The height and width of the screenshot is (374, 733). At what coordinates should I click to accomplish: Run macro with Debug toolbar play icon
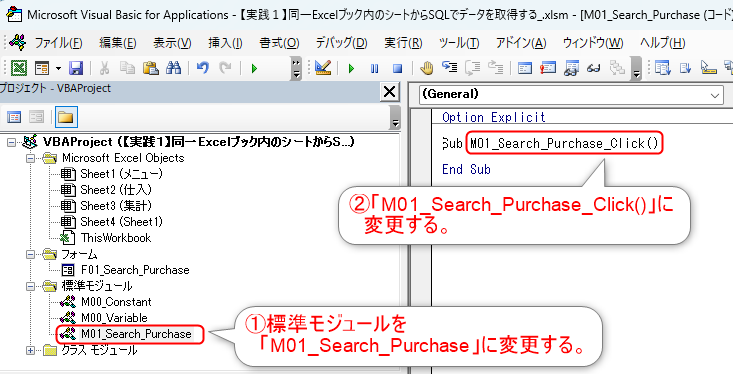click(x=351, y=69)
